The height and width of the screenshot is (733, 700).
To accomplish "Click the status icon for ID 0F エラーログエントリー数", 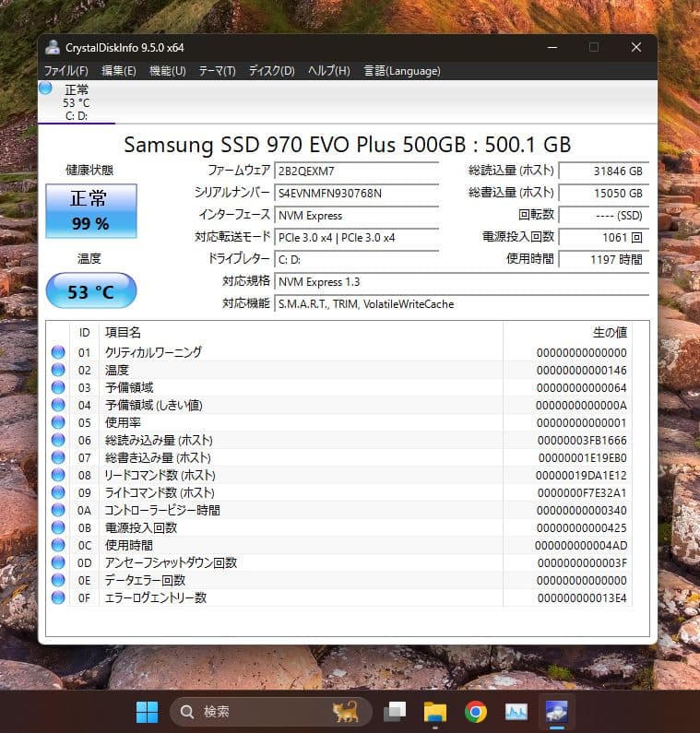I will 58,597.
